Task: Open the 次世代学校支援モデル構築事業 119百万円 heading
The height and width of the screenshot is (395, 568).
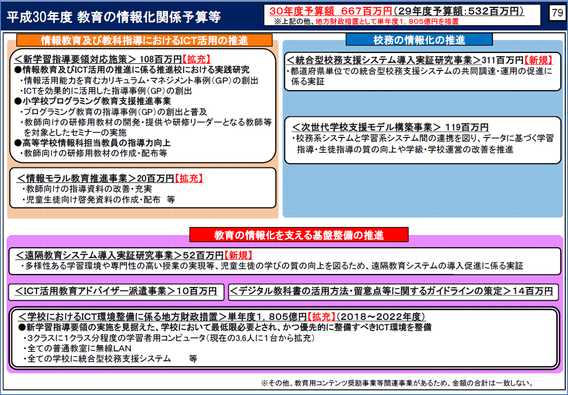Action: pyautogui.click(x=390, y=127)
